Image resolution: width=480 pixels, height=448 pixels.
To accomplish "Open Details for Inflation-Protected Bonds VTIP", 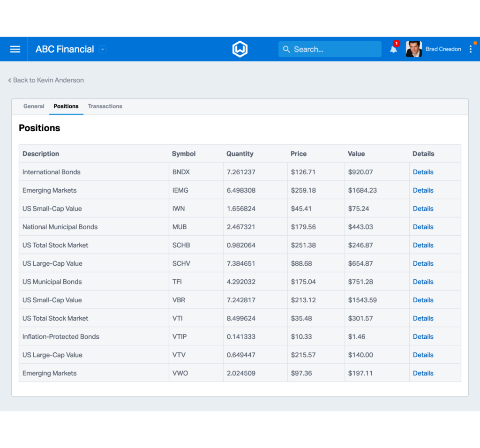I will tap(423, 336).
